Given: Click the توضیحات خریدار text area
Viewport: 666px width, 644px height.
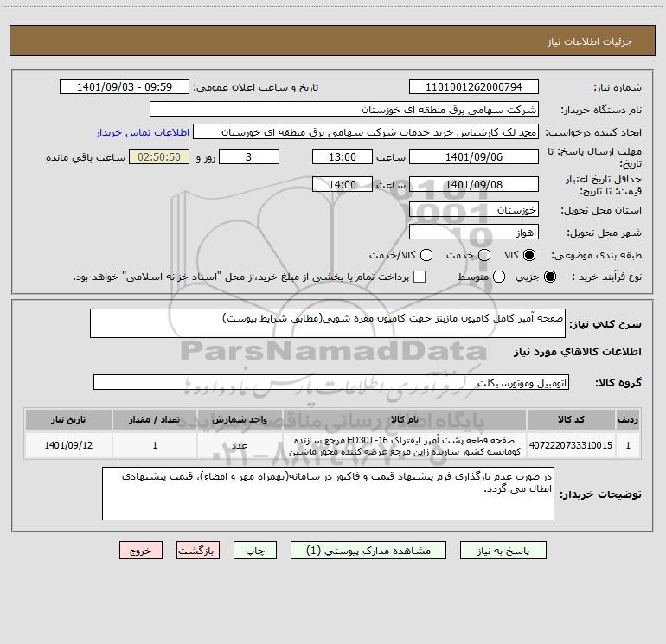Looking at the screenshot, I should pyautogui.click(x=328, y=494).
